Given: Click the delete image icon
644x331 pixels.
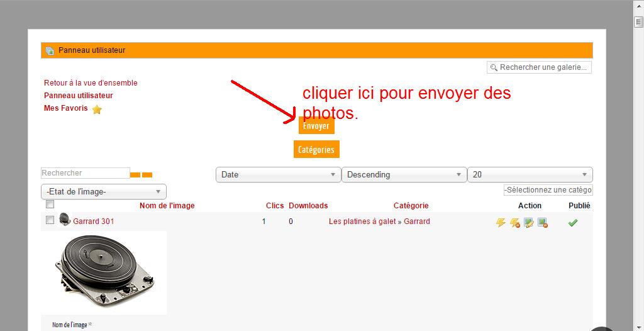Looking at the screenshot, I should (x=542, y=222).
